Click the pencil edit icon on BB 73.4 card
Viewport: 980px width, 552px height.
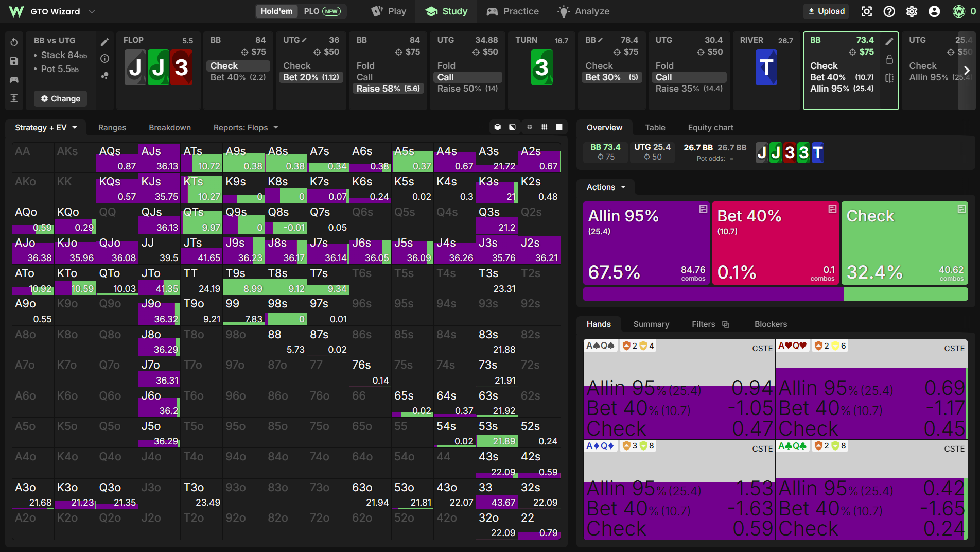click(889, 42)
